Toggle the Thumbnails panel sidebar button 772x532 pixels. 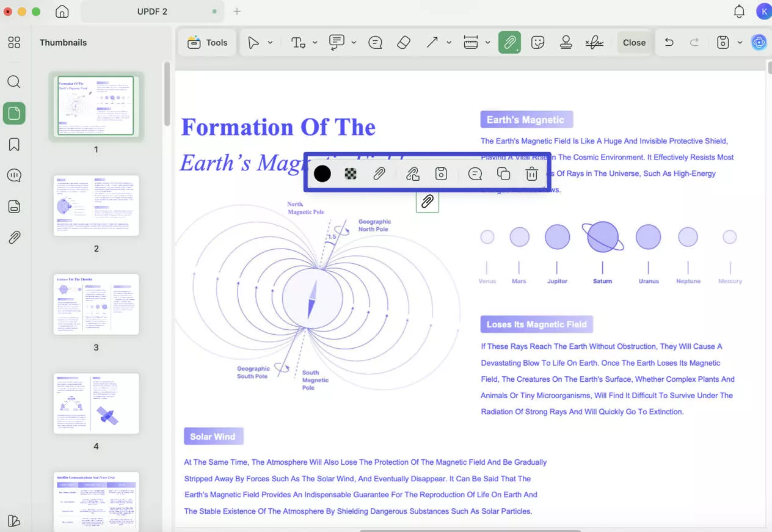click(x=14, y=113)
